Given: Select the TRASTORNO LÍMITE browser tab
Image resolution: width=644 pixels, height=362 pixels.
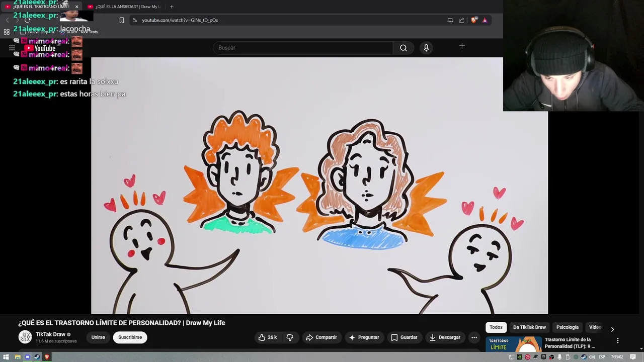Looking at the screenshot, I should pos(40,7).
